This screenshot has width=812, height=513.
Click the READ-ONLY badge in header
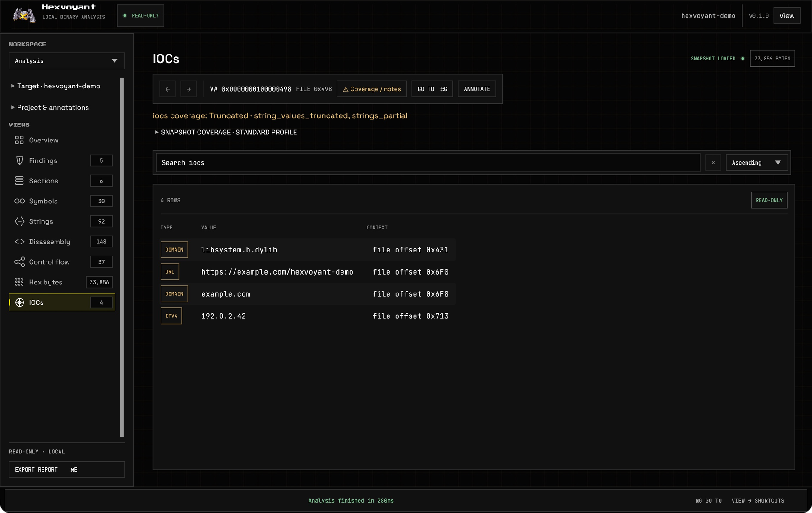point(141,16)
